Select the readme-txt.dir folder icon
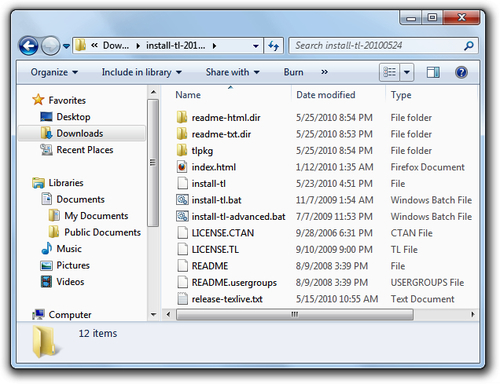Screen dimensions: 500x384 182,134
